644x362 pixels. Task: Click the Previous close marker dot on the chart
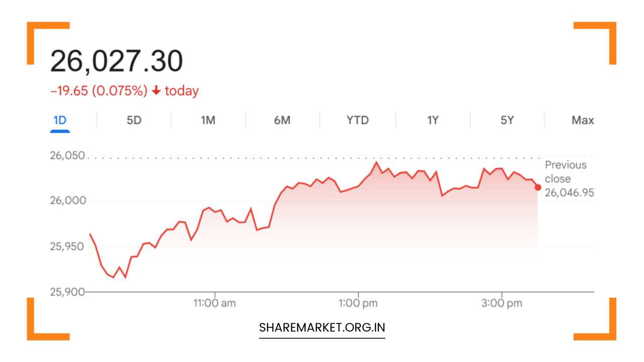(x=538, y=187)
